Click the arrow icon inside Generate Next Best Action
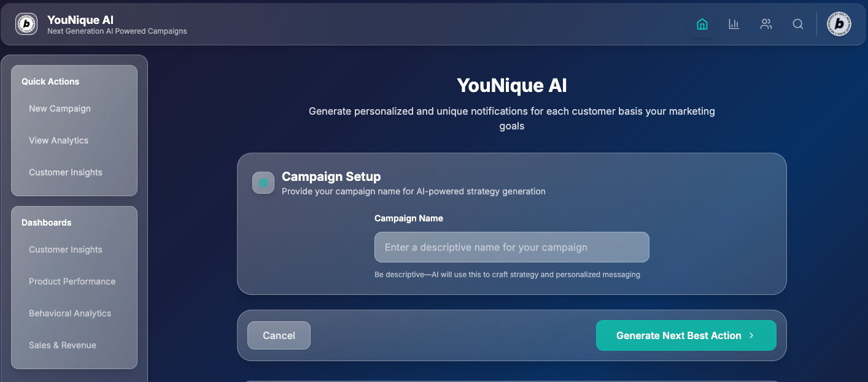Screen dimensions: 868x382 pyautogui.click(x=751, y=335)
